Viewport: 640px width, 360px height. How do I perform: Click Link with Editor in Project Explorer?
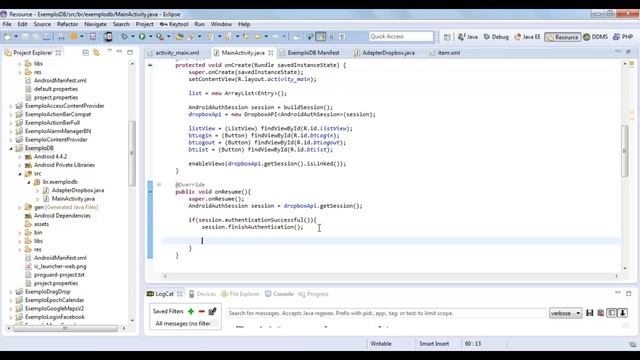click(96, 53)
